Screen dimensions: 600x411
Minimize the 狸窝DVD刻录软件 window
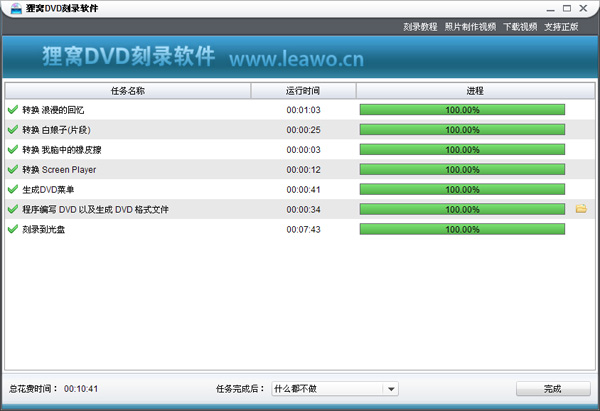(551, 8)
